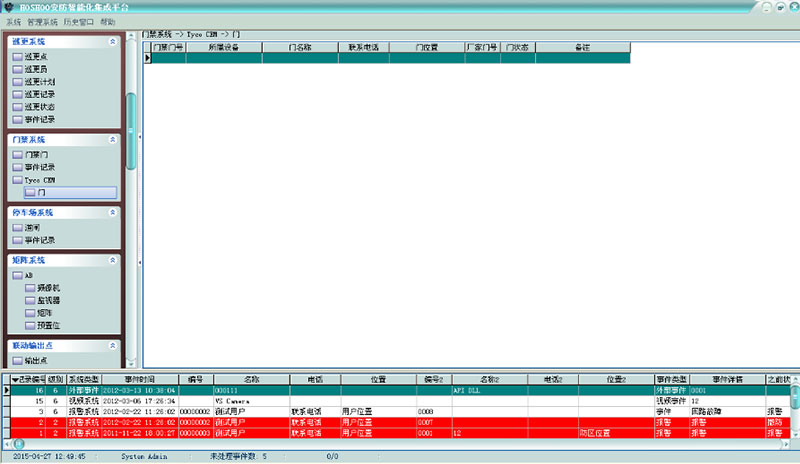
Task: Open the 历史窗口 menu
Action: pos(78,21)
